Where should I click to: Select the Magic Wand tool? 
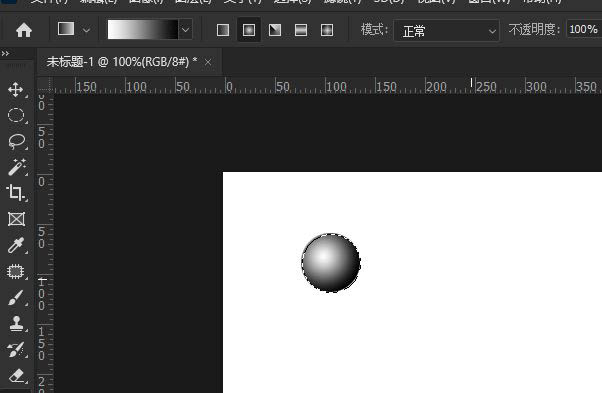(17, 167)
